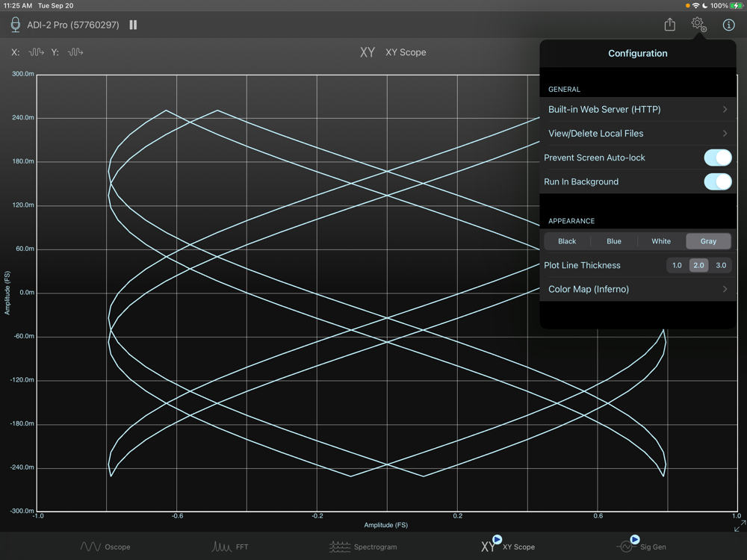Open View/Delete Local Files
Image resolution: width=747 pixels, height=560 pixels.
tap(637, 134)
